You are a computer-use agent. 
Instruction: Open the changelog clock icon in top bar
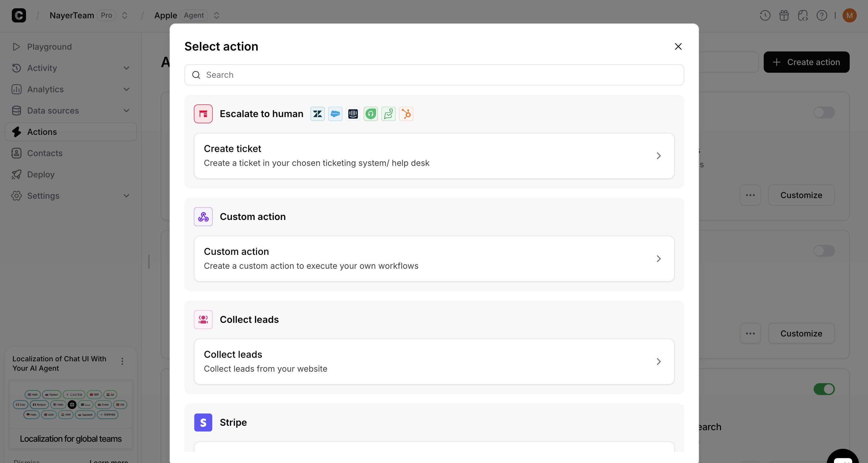coord(765,15)
